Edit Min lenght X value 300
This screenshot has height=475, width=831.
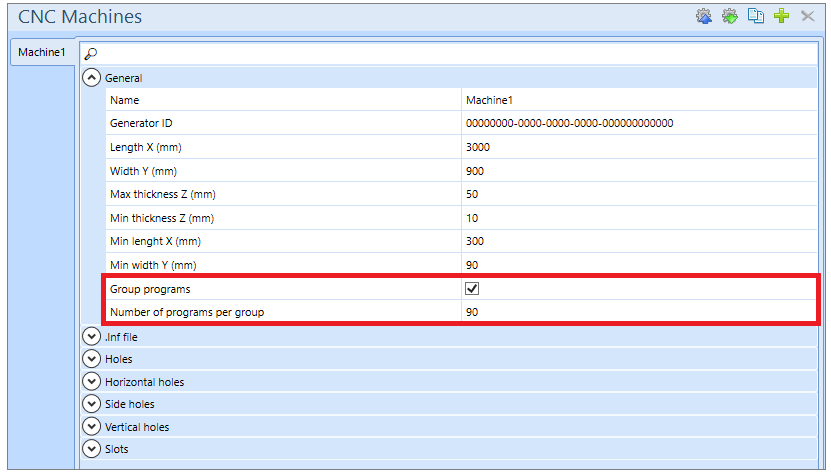(x=639, y=241)
